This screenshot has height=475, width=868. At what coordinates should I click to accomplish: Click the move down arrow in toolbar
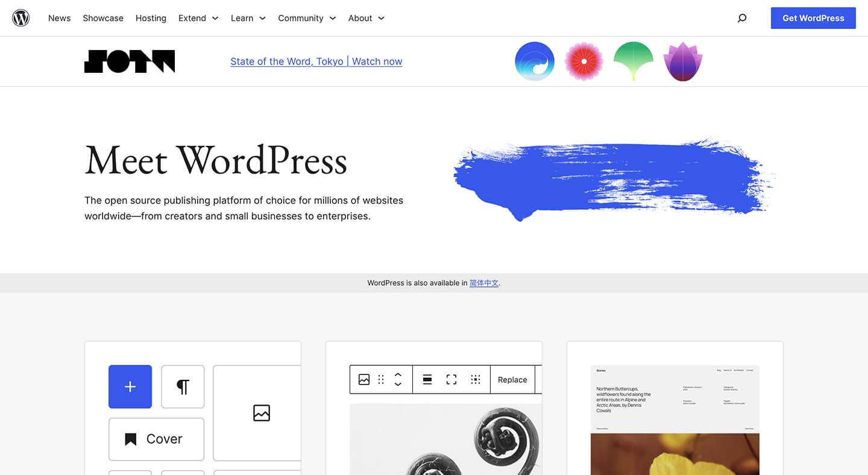tap(398, 385)
